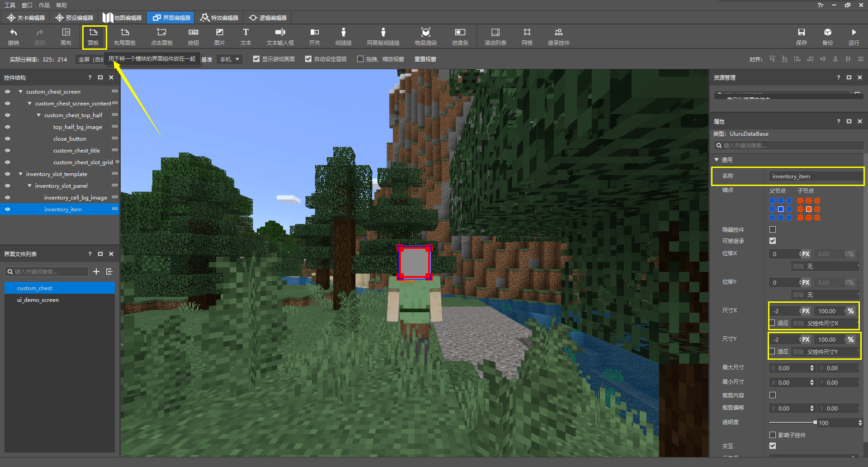Enable 适应 for 尺寸Y

tap(773, 351)
